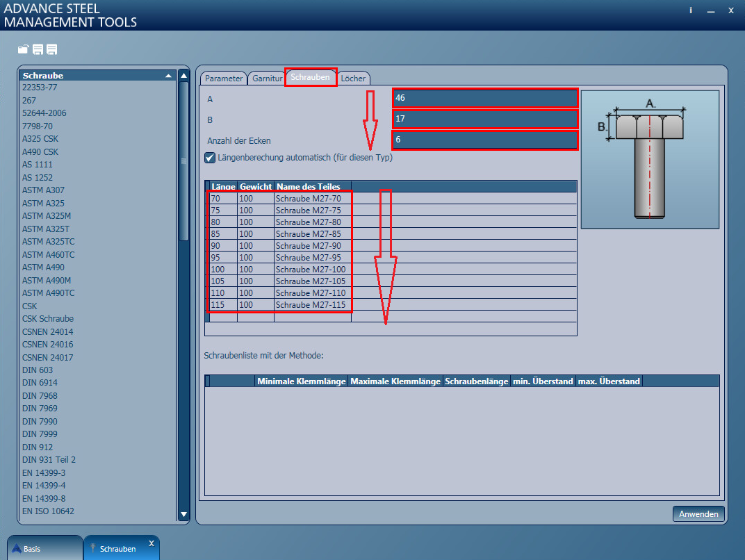Click the Gewicht column header
Image resolution: width=745 pixels, height=560 pixels.
(x=256, y=186)
